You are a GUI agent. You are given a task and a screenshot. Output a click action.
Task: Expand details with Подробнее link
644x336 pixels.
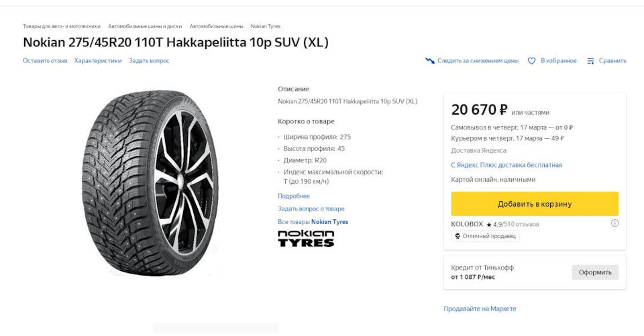[x=294, y=196]
